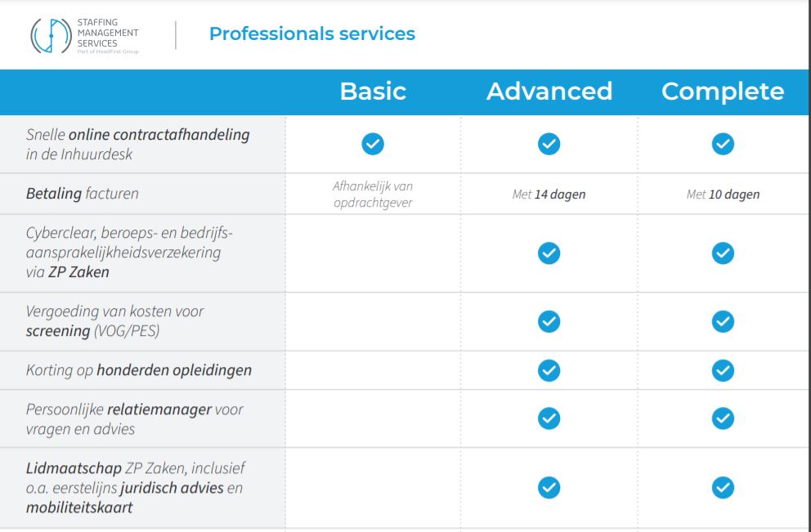Click the 'Betaling facturen' row label
The height and width of the screenshot is (532, 811).
pos(83,194)
